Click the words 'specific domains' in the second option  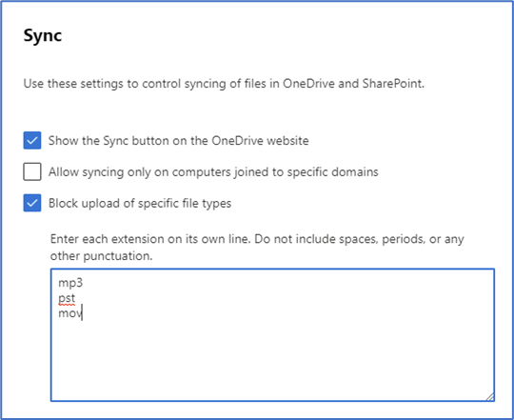(x=333, y=171)
